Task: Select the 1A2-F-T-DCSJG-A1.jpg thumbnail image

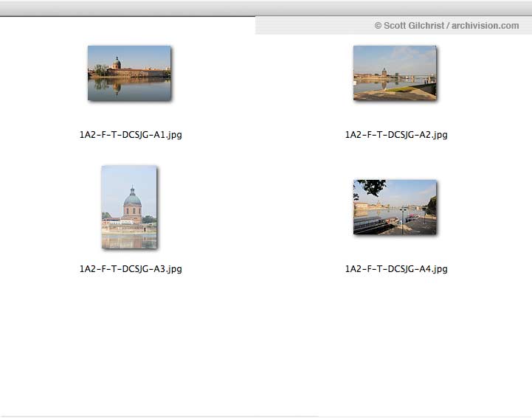Action: click(x=129, y=73)
